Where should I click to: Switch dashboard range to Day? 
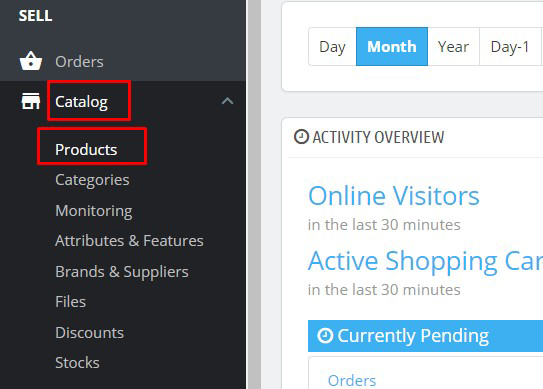[332, 46]
